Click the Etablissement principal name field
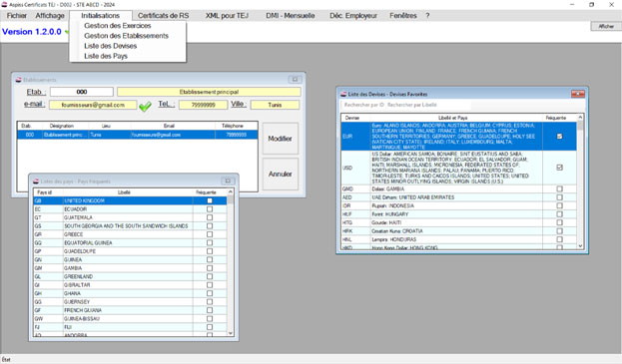This screenshot has width=622, height=364. (x=209, y=92)
